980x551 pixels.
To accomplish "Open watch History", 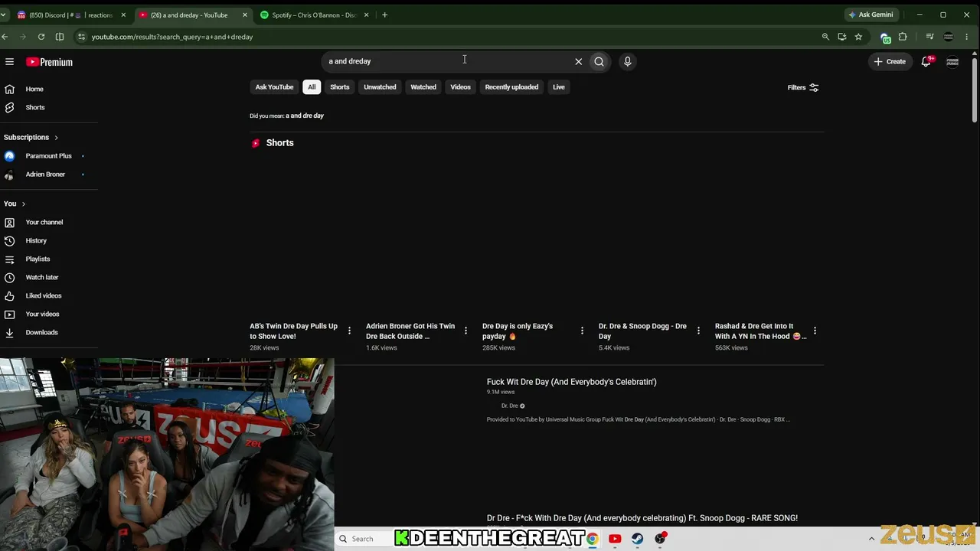I will pyautogui.click(x=36, y=240).
